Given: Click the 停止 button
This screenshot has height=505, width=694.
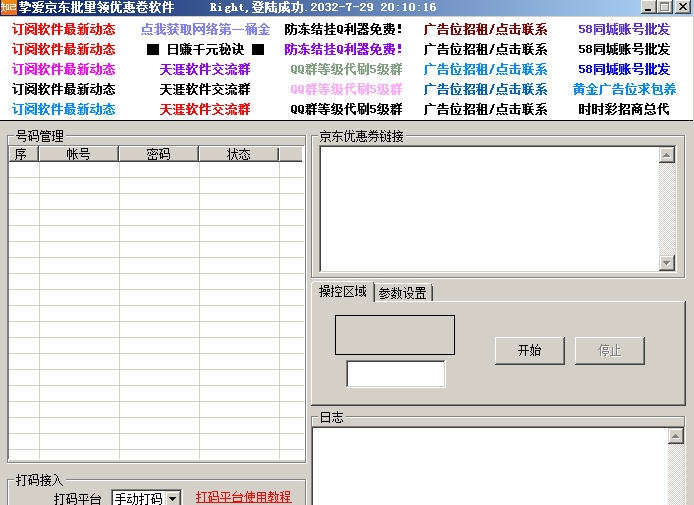Looking at the screenshot, I should (609, 351).
